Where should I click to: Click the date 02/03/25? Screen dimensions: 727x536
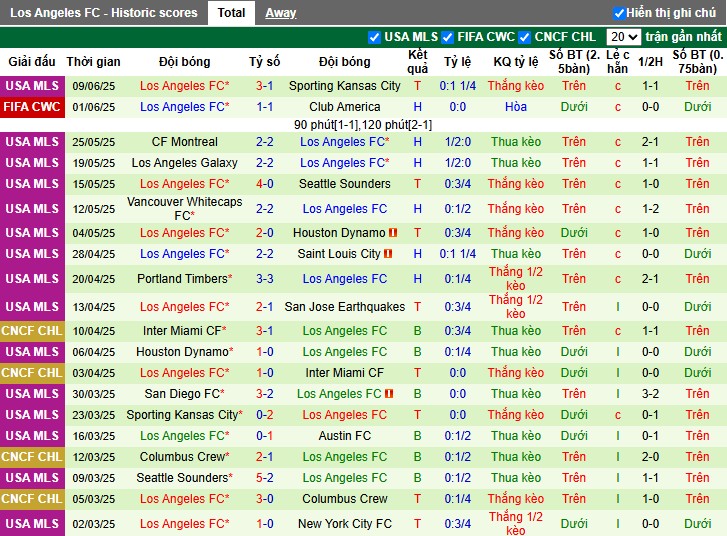click(x=94, y=524)
